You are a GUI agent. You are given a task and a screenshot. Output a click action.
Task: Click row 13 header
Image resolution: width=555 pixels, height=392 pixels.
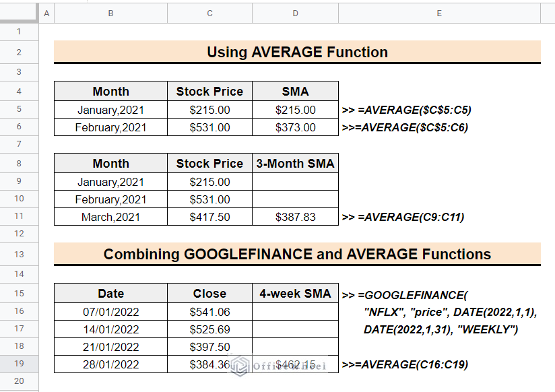point(19,254)
